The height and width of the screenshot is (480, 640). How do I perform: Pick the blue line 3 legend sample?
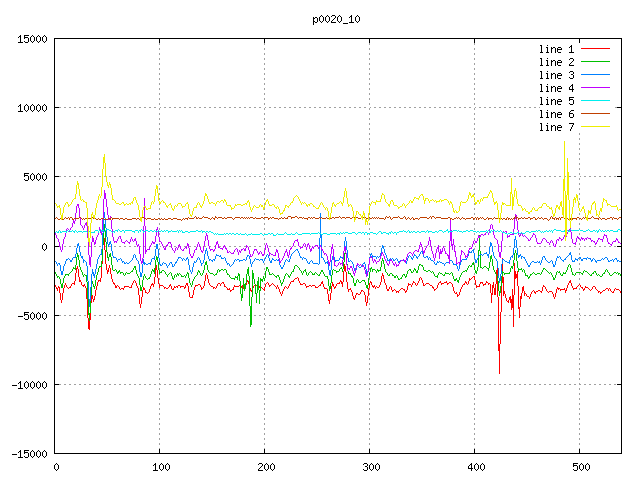coord(596,75)
